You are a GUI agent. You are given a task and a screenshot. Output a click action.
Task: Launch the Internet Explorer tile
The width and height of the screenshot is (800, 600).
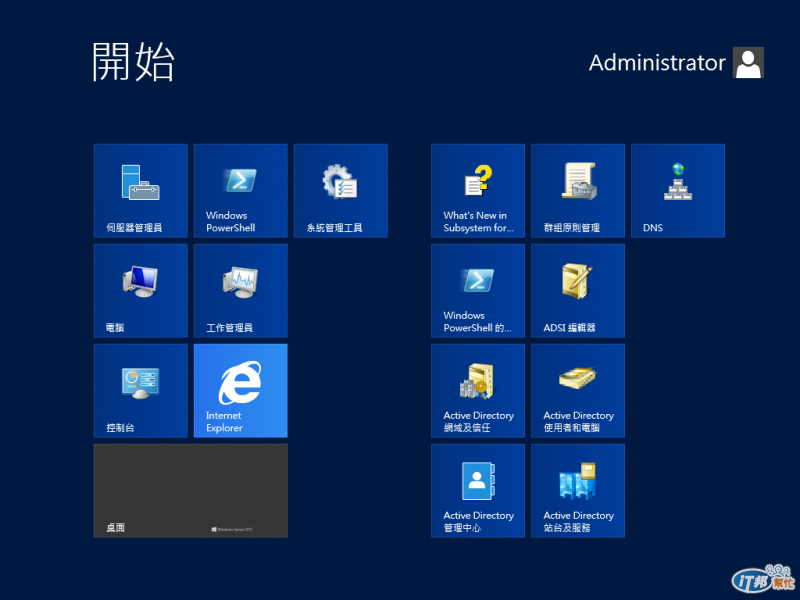[240, 390]
